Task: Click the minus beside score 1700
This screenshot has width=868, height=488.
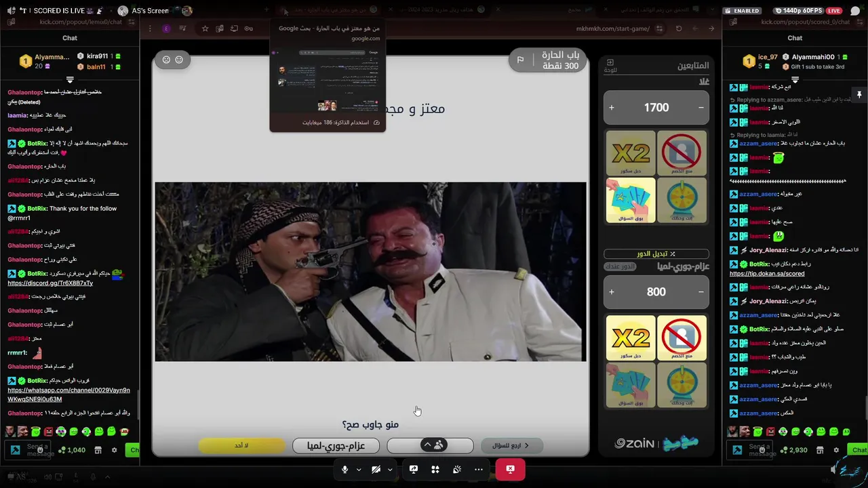Action: click(701, 108)
